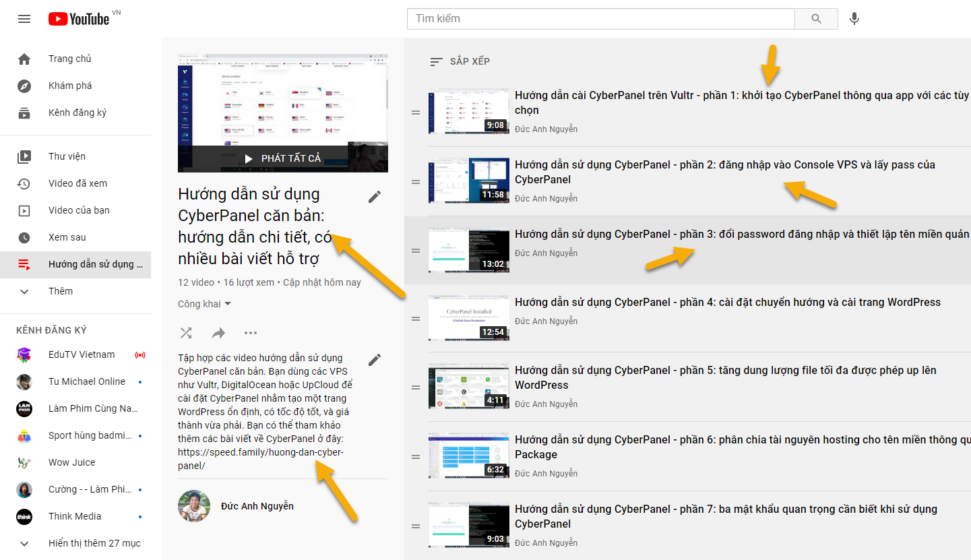Open the phần 4 video thumbnail
Screen dimensions: 971x560
(469, 317)
